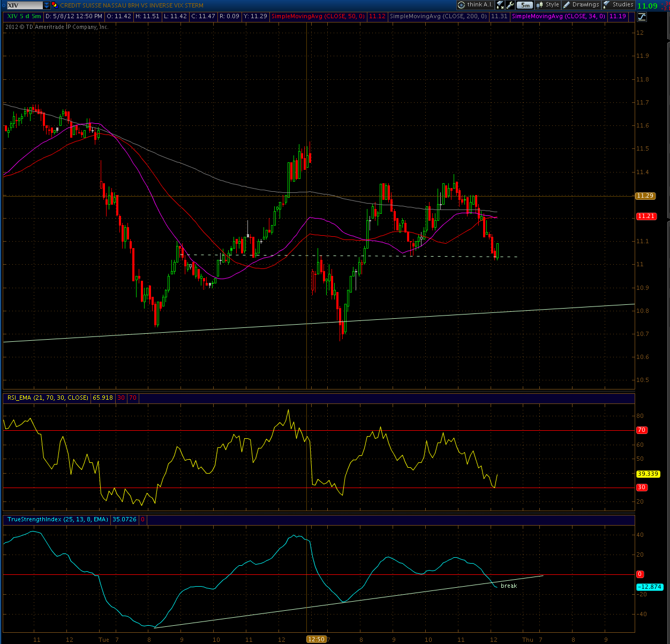This screenshot has height=644, width=670.
Task: Open the Studies menu
Action: 618,5
